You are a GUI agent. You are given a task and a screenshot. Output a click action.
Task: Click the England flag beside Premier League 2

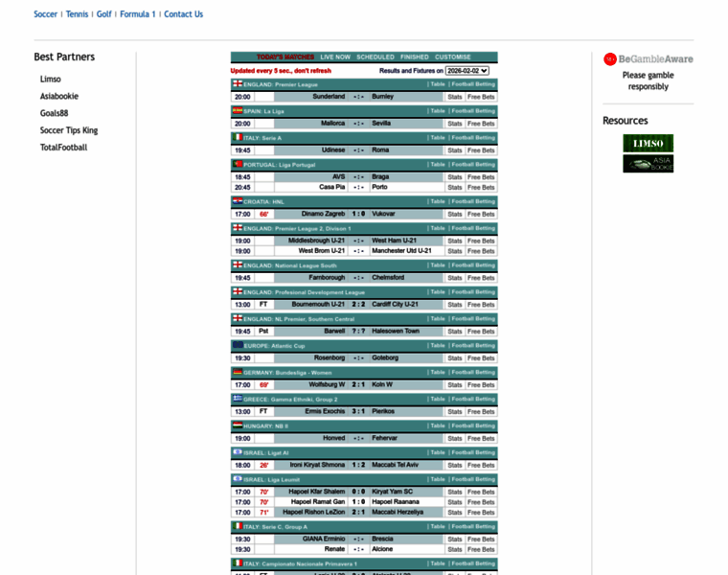(x=238, y=227)
